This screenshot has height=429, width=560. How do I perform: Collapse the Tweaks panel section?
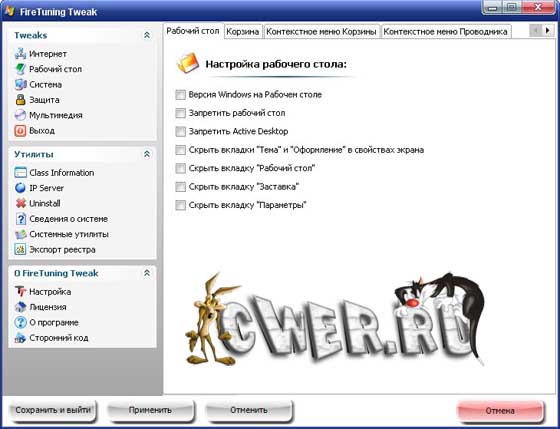pyautogui.click(x=147, y=35)
